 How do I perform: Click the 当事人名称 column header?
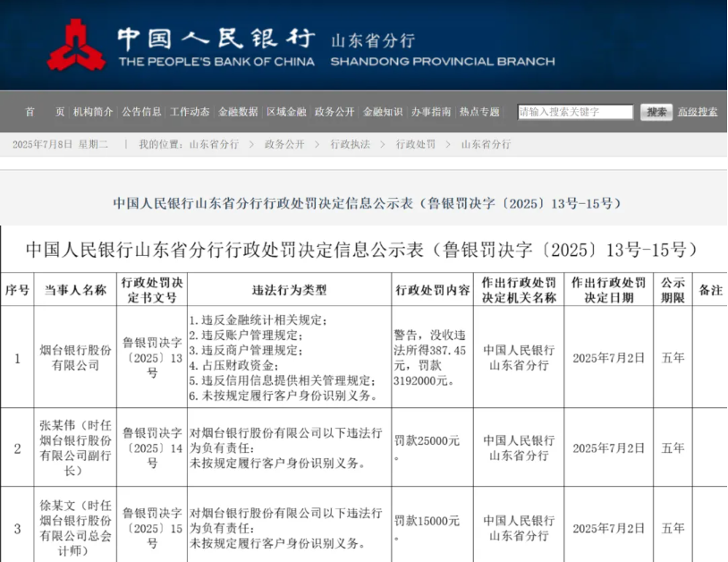(75, 290)
